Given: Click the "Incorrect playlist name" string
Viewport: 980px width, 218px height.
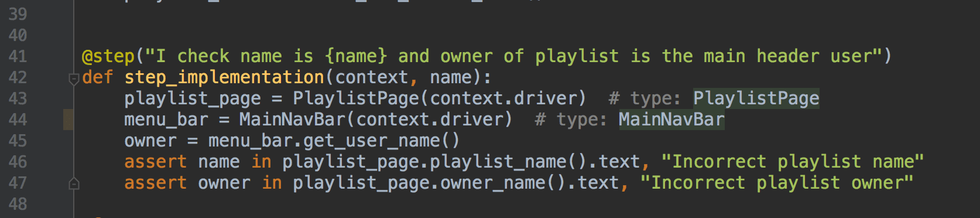Looking at the screenshot, I should (793, 162).
